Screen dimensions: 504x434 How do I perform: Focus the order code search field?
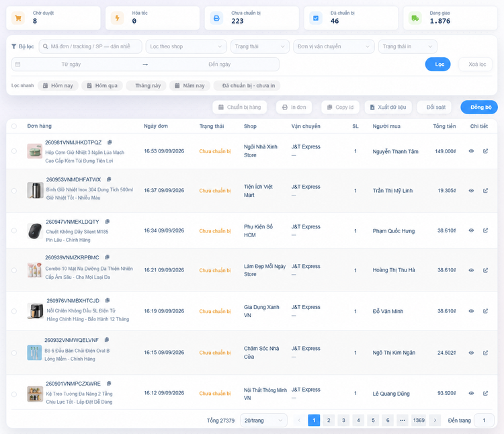click(x=90, y=46)
